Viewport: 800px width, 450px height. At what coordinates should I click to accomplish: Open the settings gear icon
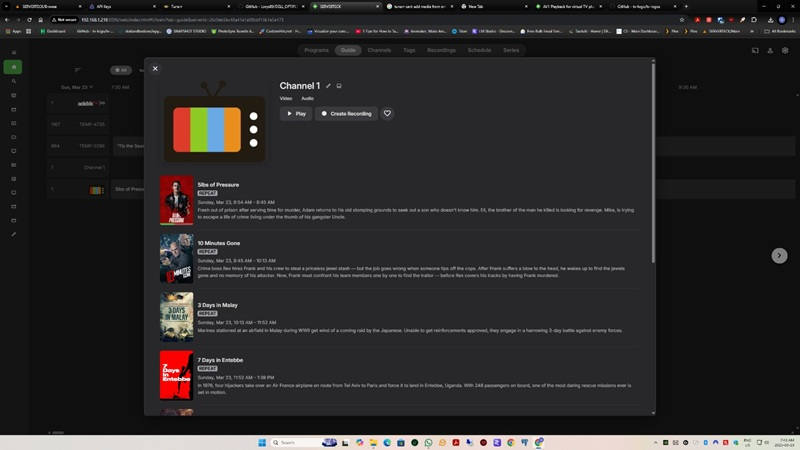(x=785, y=50)
